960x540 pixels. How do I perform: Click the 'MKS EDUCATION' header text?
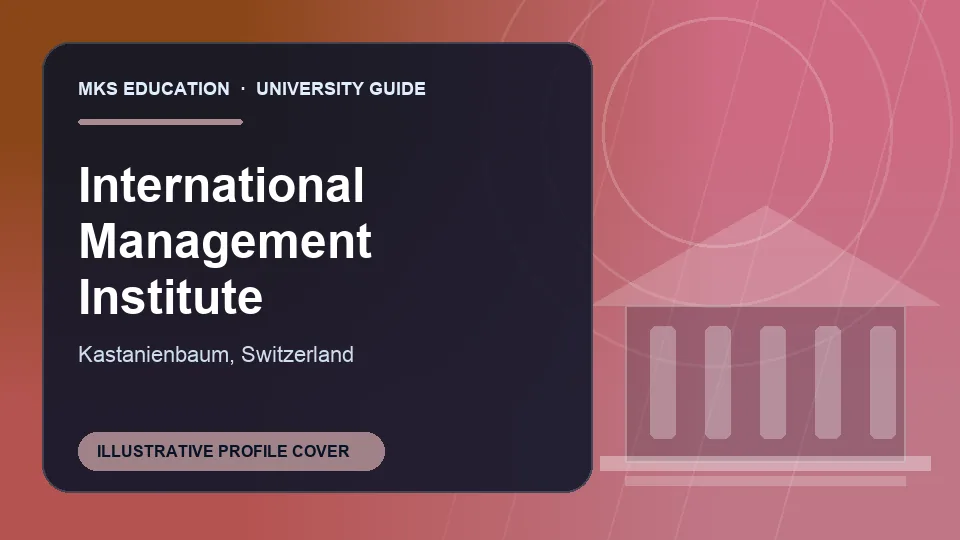(154, 89)
